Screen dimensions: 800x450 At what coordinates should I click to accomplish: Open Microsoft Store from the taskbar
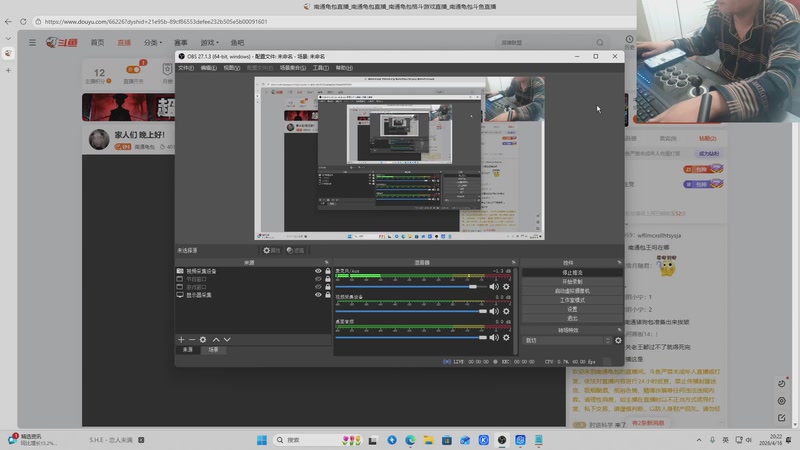tap(447, 440)
